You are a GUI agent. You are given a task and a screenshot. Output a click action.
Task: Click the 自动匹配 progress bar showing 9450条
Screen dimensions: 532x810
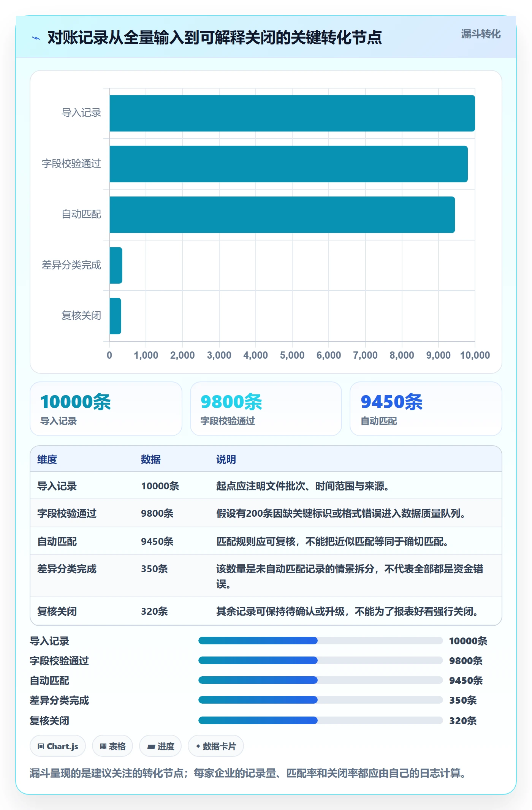click(x=320, y=680)
